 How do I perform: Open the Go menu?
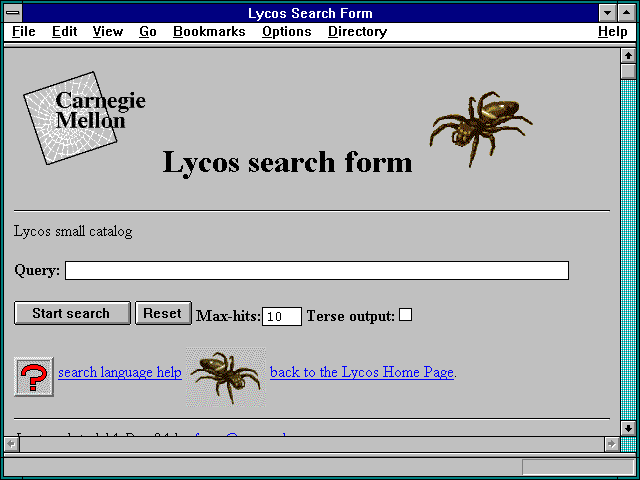click(x=148, y=32)
